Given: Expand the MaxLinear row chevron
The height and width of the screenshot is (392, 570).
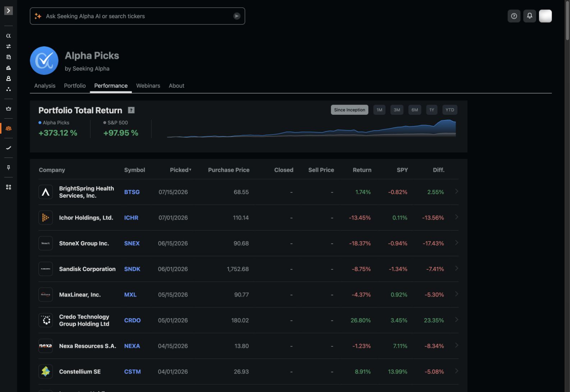Looking at the screenshot, I should (x=457, y=294).
